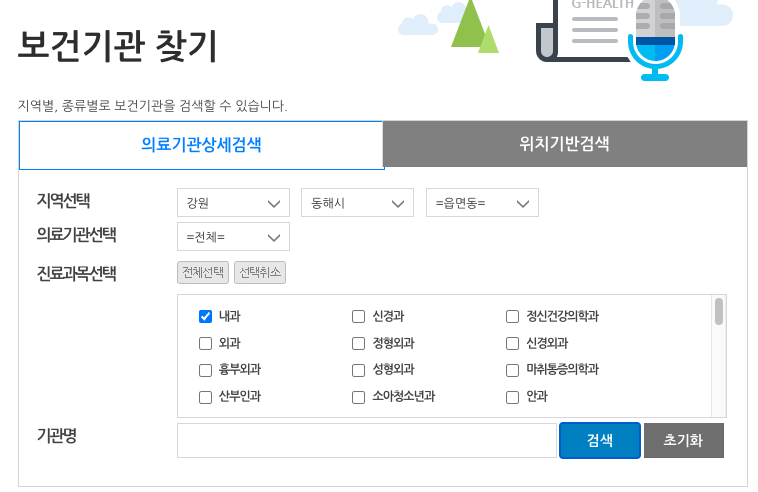Click the 초기화 reset button
Screen dimensions: 758x492
pyautogui.click(x=684, y=440)
